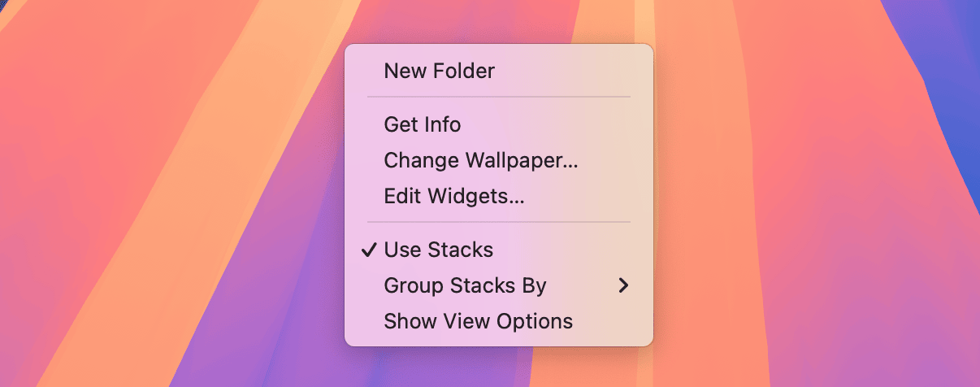This screenshot has width=980, height=387.
Task: Expand the Group Stacks By submenu
Action: (465, 285)
